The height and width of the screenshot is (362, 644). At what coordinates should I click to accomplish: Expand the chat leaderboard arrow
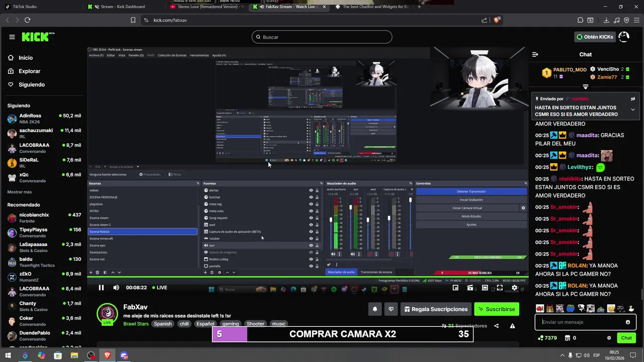(585, 87)
